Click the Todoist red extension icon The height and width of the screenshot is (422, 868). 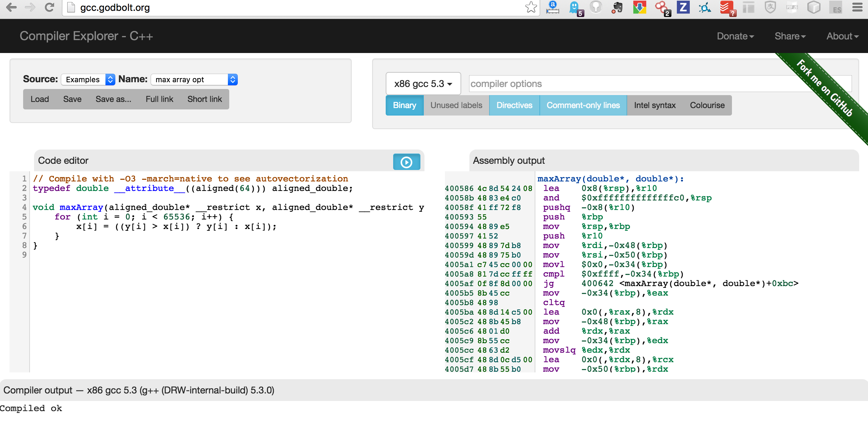coord(727,7)
